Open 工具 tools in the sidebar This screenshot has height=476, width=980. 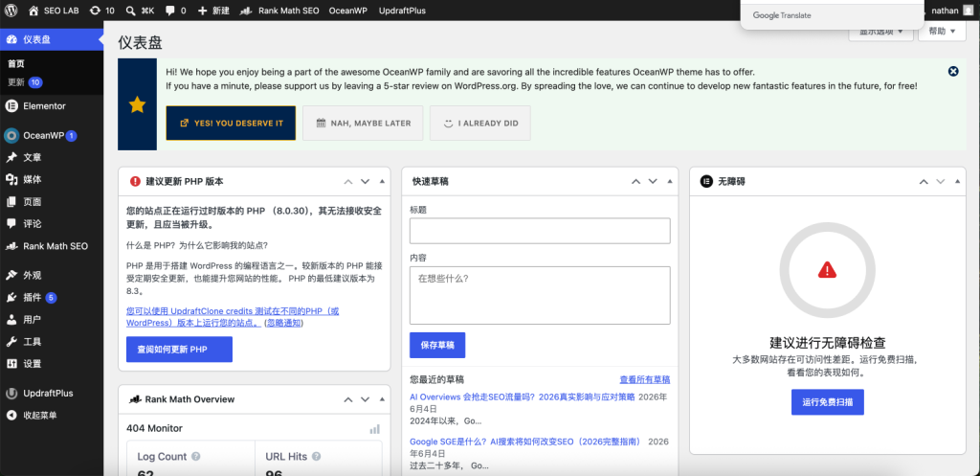52,342
